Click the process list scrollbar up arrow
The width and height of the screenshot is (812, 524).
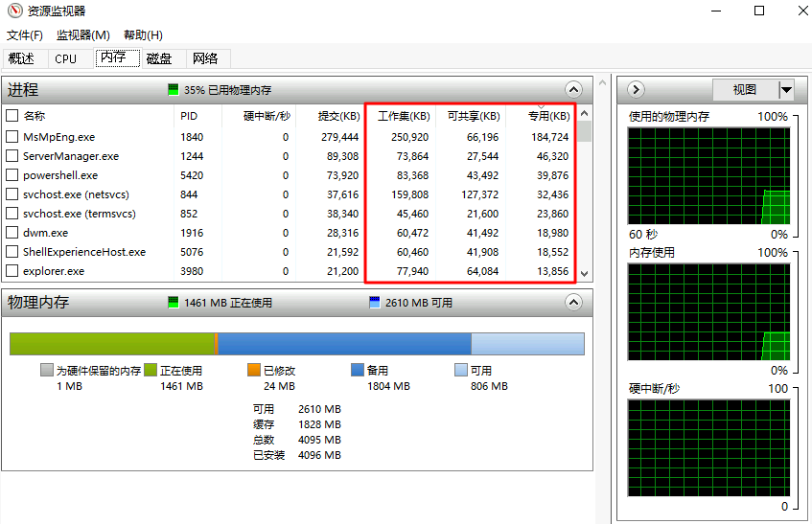pos(584,113)
